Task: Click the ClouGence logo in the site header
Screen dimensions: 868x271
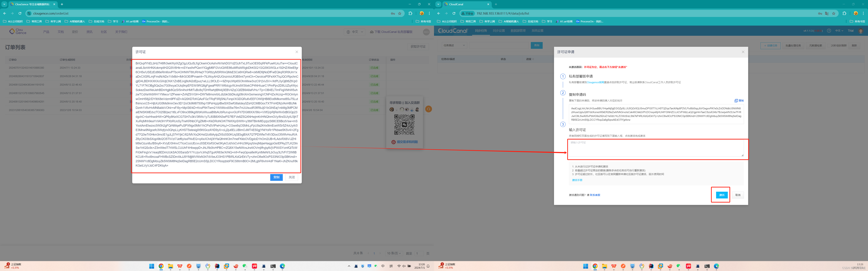Action: [x=18, y=31]
